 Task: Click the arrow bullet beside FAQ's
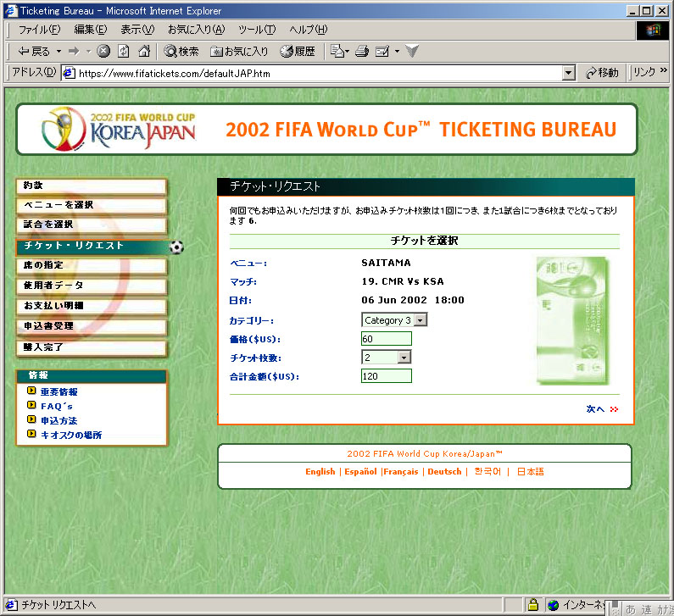point(31,405)
